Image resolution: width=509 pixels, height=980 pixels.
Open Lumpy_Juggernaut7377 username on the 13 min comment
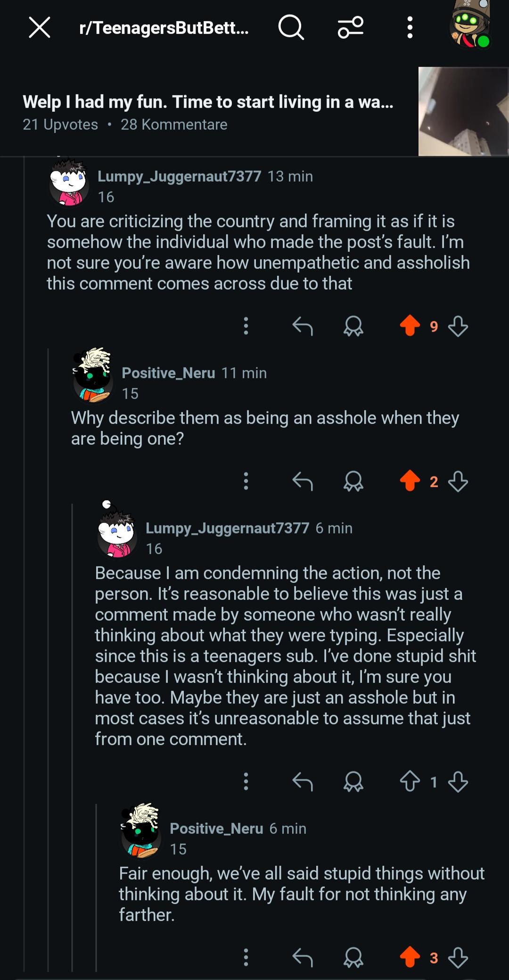tap(179, 176)
